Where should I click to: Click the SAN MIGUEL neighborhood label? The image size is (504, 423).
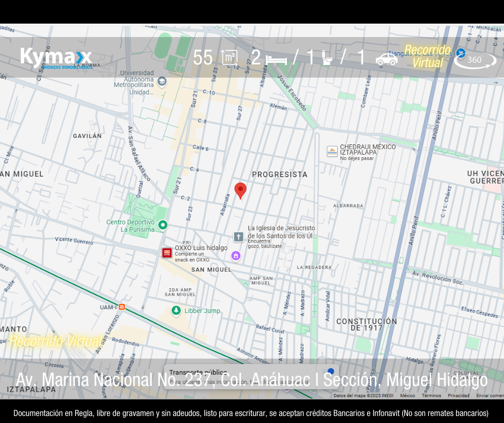click(x=211, y=270)
